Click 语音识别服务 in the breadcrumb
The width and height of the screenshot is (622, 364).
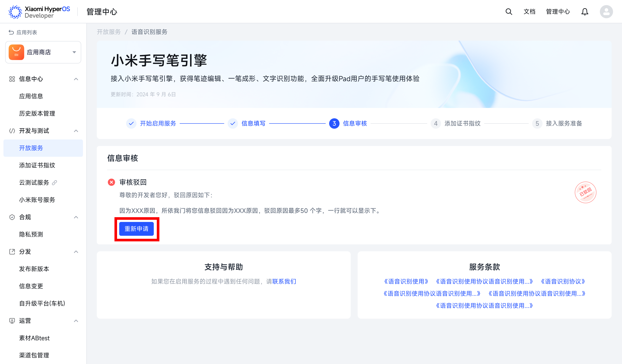tap(149, 32)
